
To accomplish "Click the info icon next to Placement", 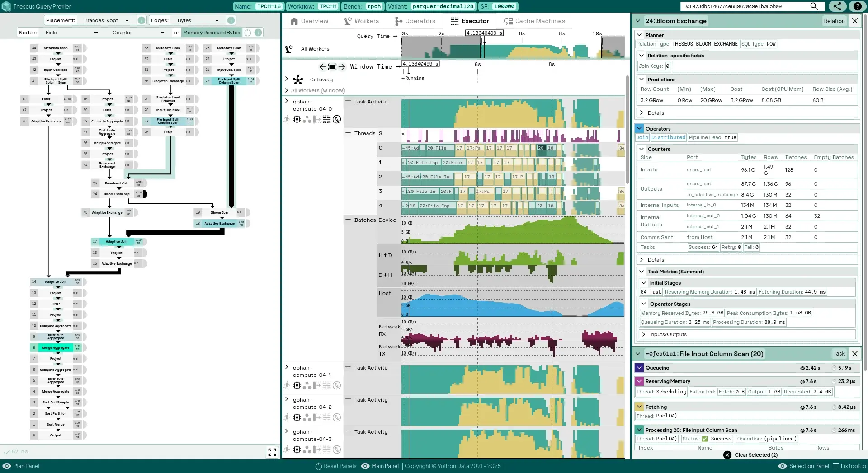I will (142, 20).
